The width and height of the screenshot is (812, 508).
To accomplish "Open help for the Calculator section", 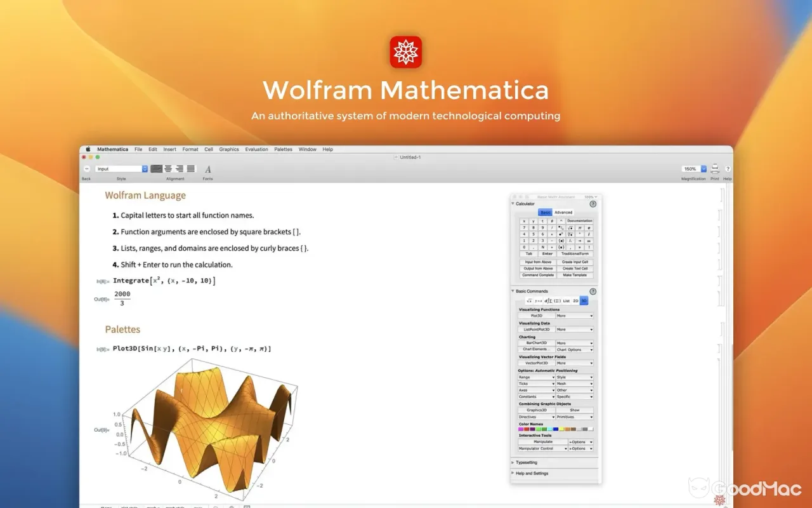I will [x=593, y=204].
